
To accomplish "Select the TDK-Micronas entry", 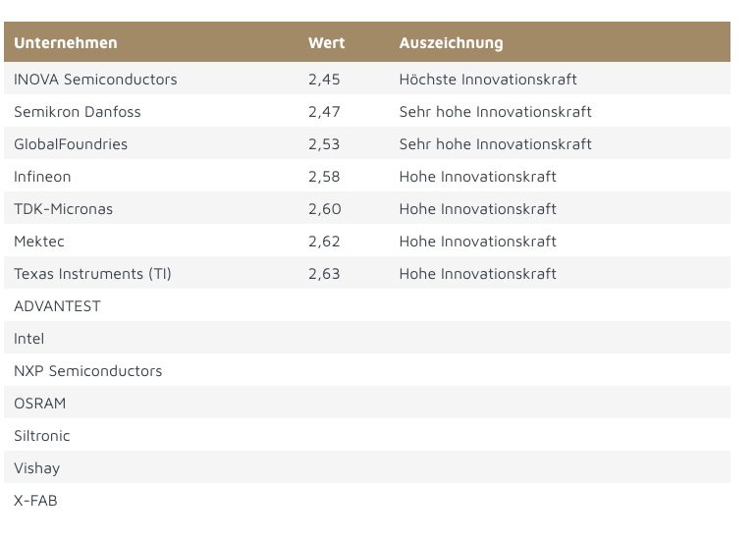I will tap(63, 209).
